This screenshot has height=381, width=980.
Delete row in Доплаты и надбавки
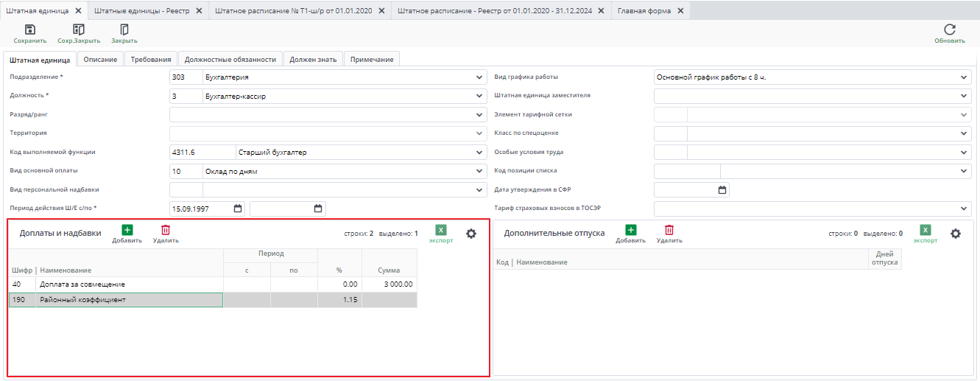(x=166, y=231)
